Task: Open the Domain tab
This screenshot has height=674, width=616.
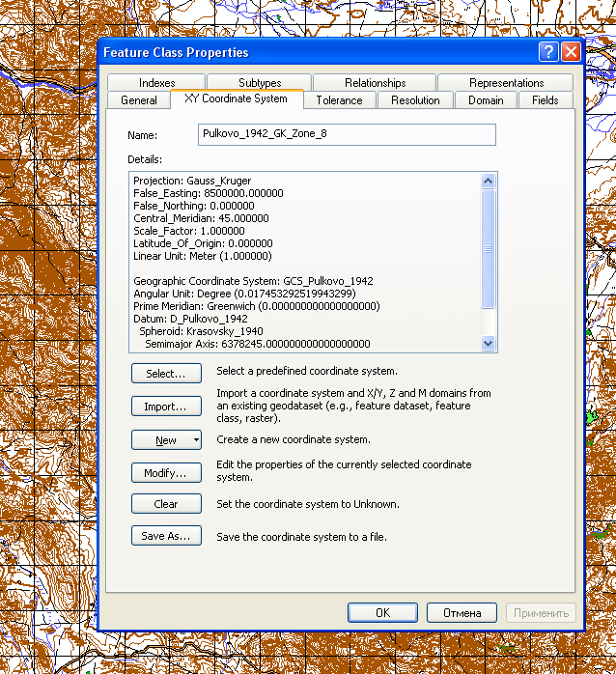Action: [x=486, y=100]
